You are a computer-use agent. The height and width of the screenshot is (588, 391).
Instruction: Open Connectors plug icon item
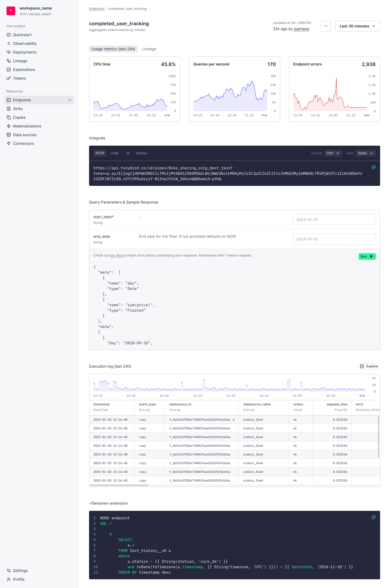[9, 143]
